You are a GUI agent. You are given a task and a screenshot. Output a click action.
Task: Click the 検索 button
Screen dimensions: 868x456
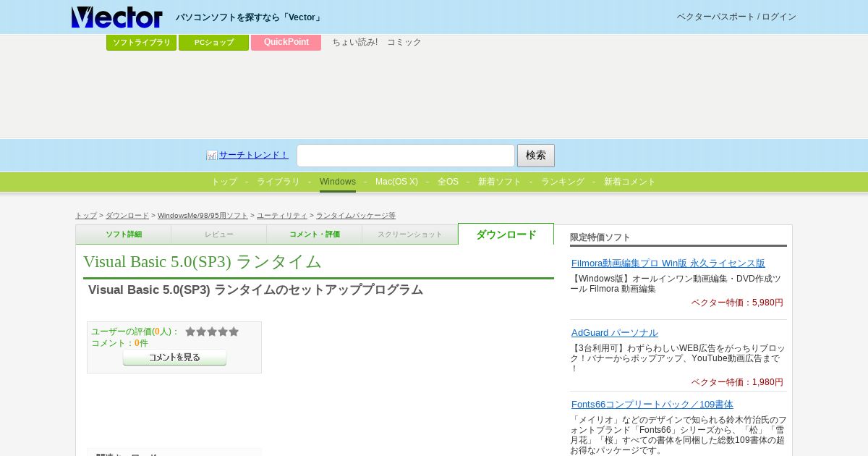[536, 156]
